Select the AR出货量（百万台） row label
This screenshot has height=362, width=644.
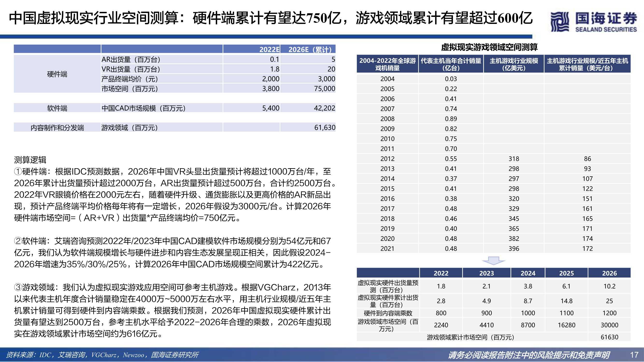[x=131, y=59]
